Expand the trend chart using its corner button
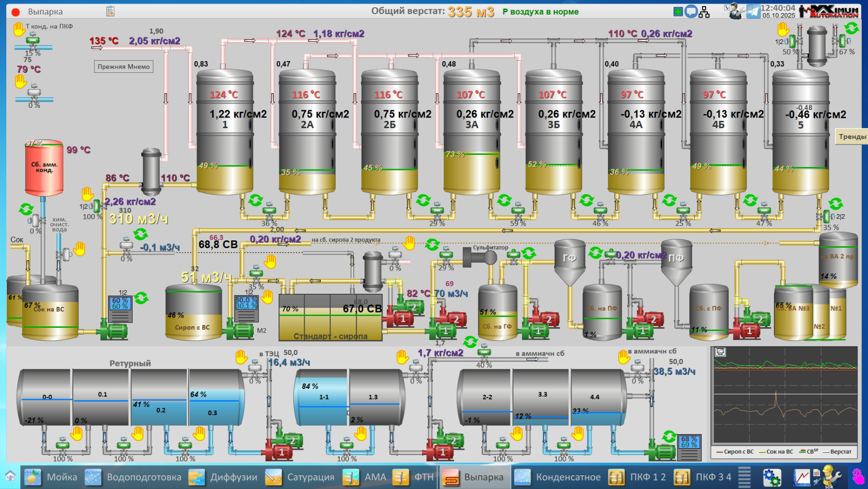 [720, 352]
